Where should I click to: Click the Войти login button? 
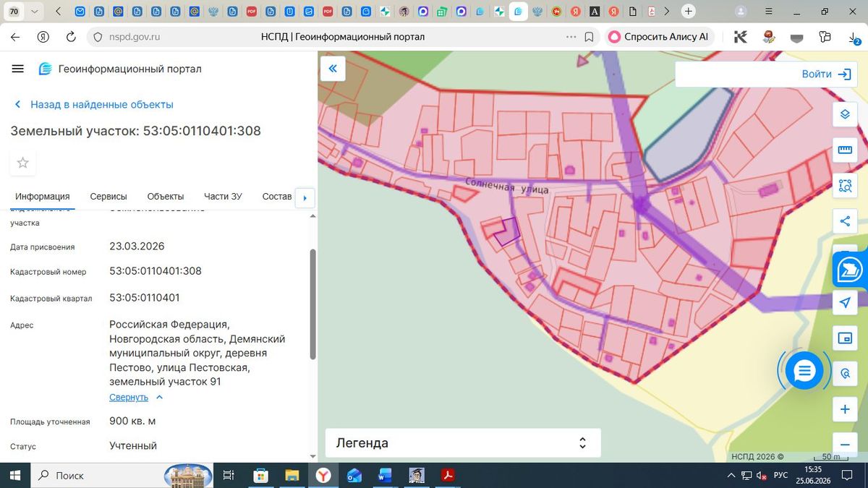(826, 74)
